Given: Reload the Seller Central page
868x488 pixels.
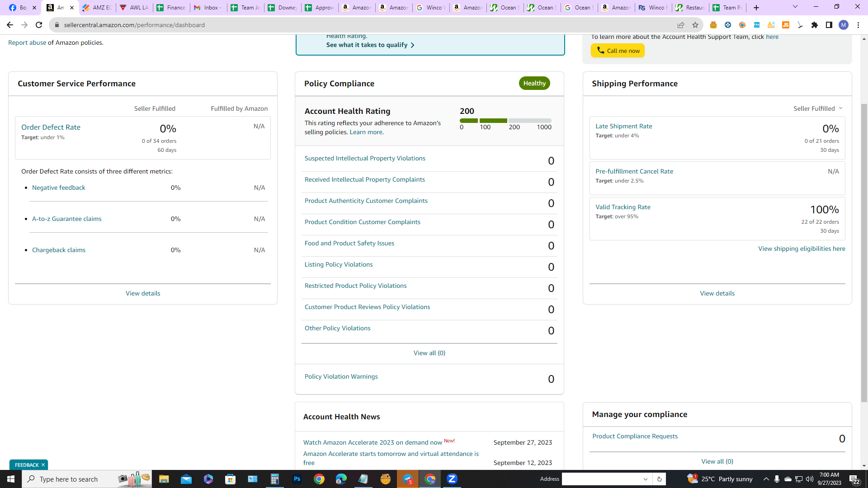Looking at the screenshot, I should click(39, 25).
